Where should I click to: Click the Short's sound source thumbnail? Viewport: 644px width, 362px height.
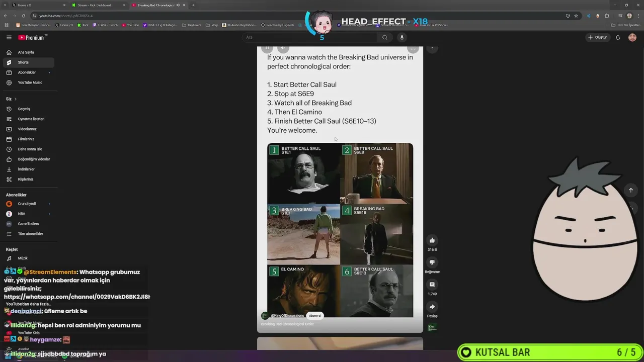pos(432,328)
